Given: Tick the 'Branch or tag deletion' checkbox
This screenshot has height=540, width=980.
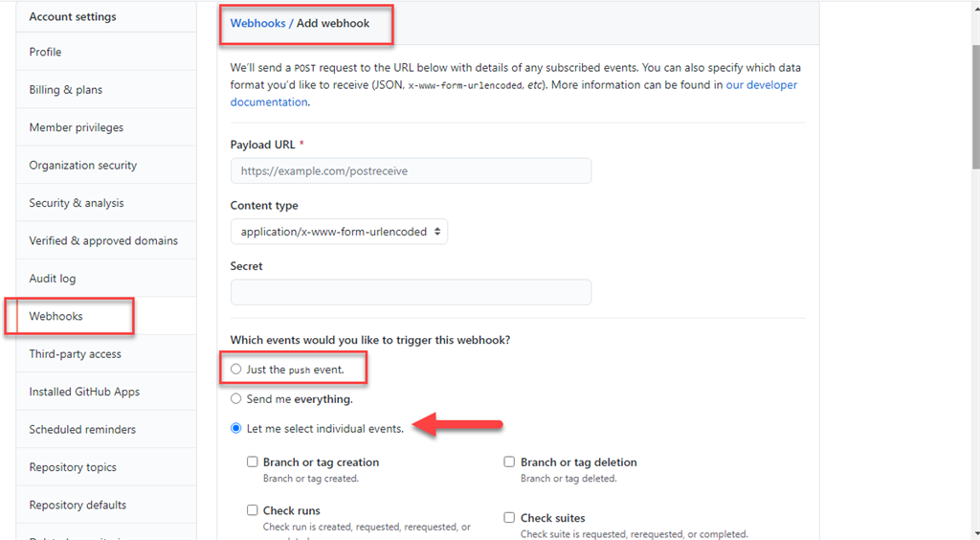Looking at the screenshot, I should [510, 461].
